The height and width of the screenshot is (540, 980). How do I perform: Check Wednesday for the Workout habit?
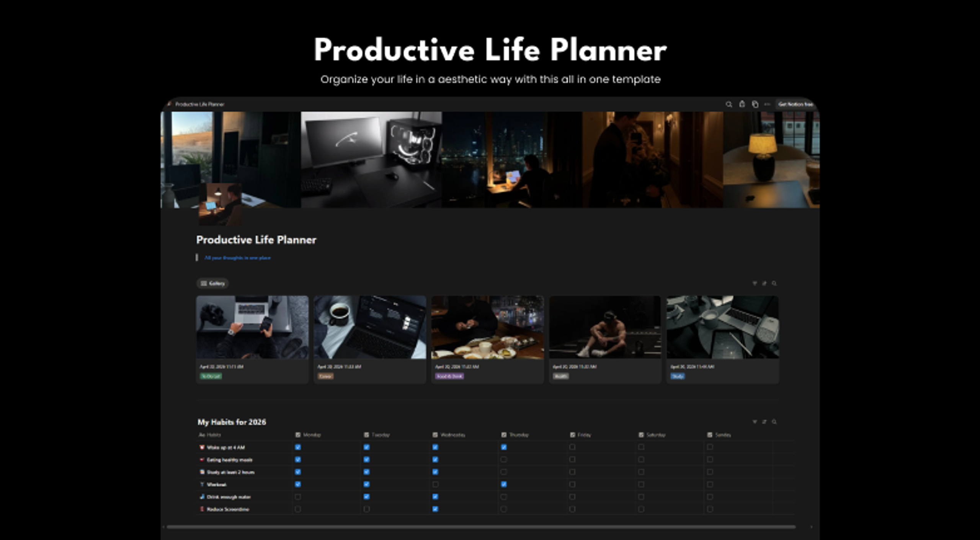[435, 484]
